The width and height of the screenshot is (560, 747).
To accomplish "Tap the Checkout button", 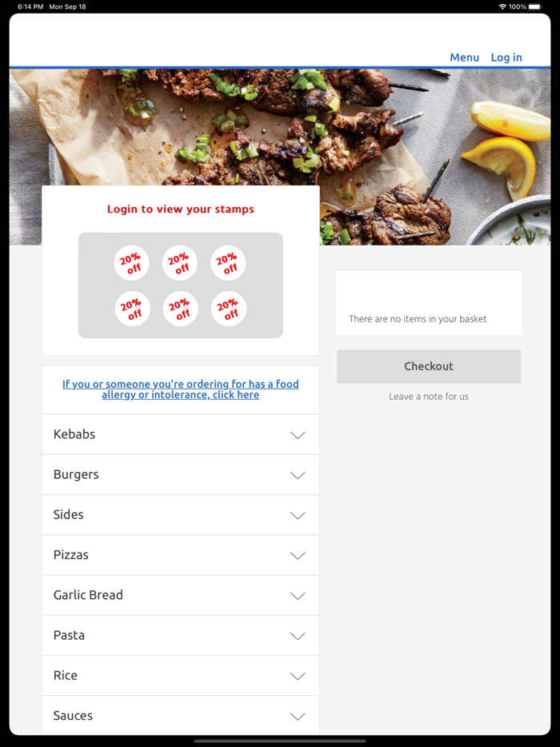I will (x=429, y=366).
